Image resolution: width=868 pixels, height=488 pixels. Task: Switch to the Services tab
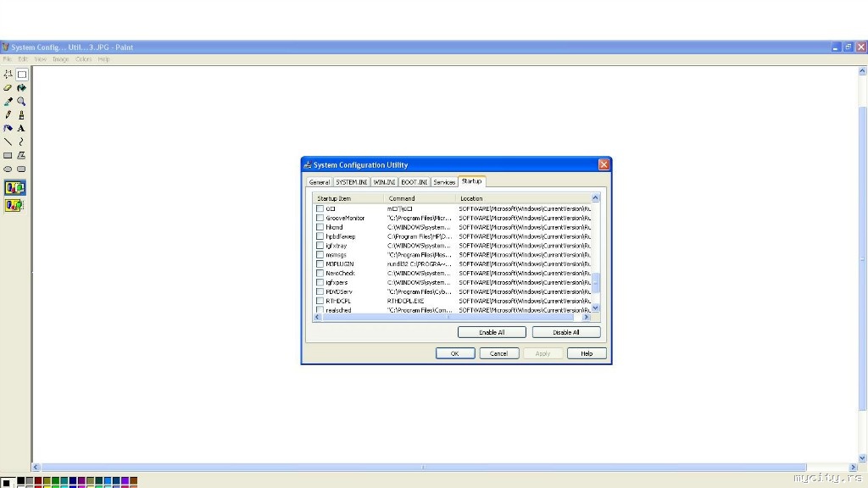(444, 182)
